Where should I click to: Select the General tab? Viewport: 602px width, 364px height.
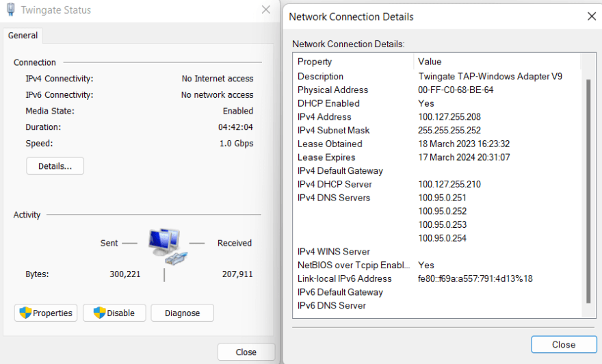[23, 36]
